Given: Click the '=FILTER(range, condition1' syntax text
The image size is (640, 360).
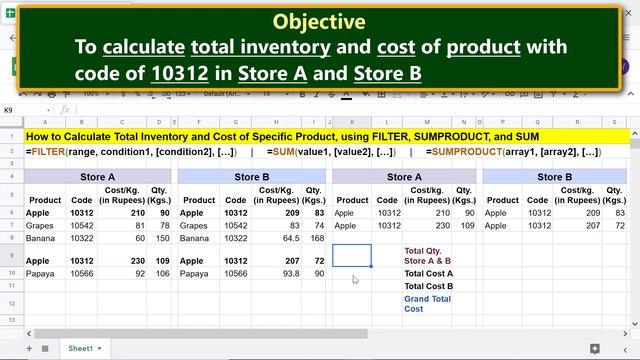Looking at the screenshot, I should click(131, 152).
